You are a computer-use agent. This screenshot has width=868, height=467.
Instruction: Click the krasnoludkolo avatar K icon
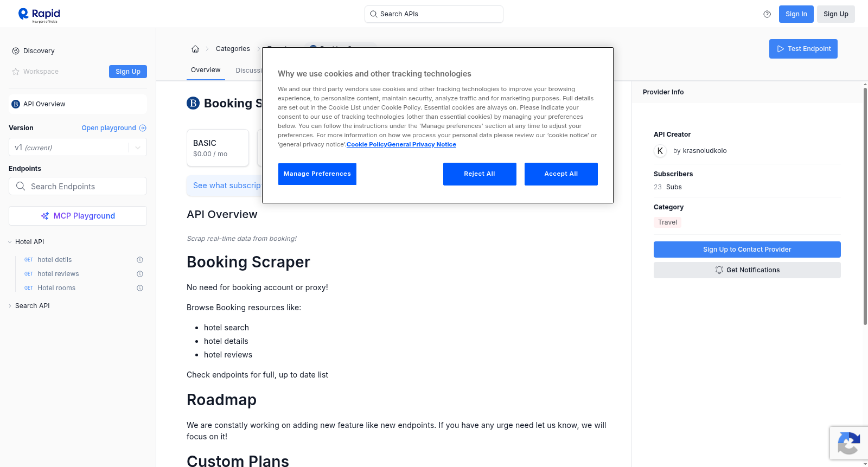(x=660, y=151)
